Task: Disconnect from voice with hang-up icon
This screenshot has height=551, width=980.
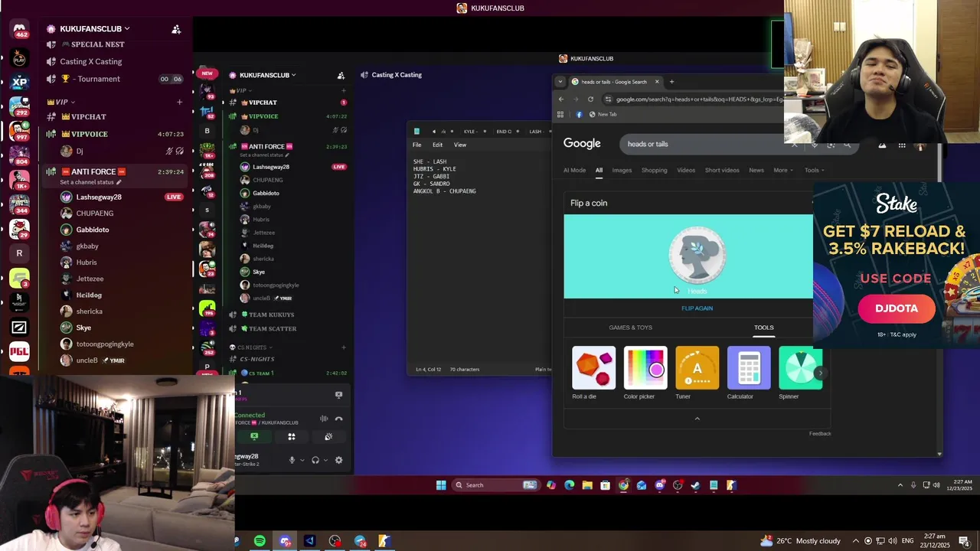Action: pos(338,419)
